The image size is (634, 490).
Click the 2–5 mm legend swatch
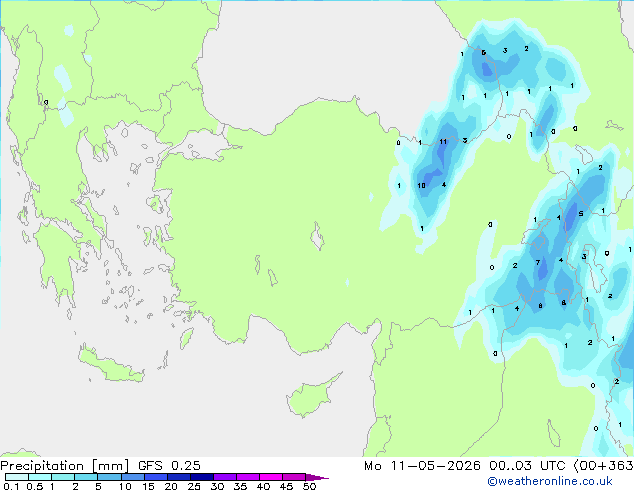(86, 477)
